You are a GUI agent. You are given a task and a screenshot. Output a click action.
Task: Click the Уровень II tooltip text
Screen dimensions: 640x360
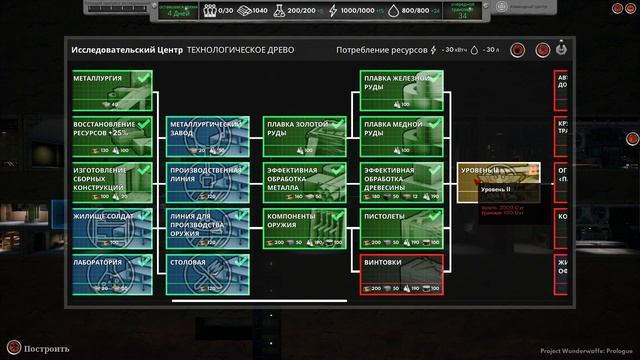[496, 189]
